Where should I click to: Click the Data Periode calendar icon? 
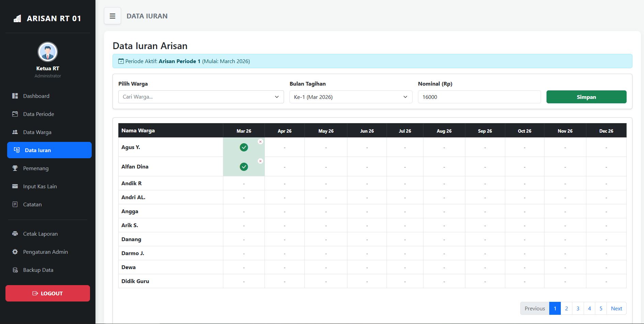pyautogui.click(x=15, y=114)
